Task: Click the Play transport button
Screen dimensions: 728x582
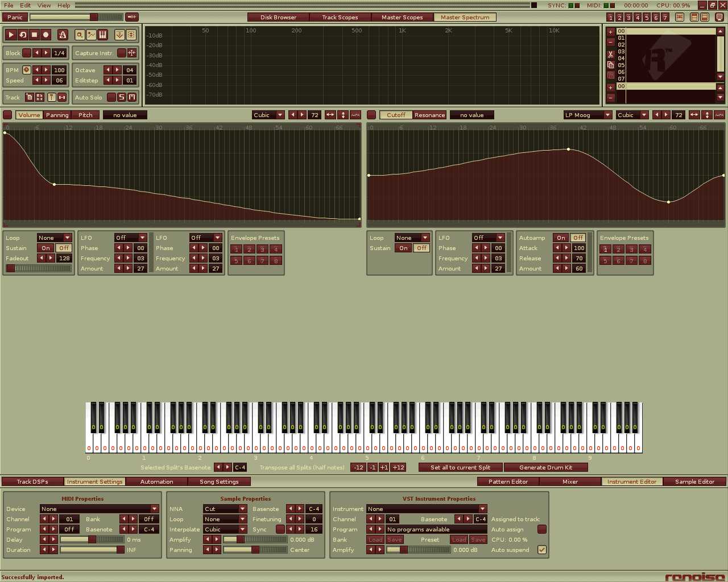Action: click(11, 35)
